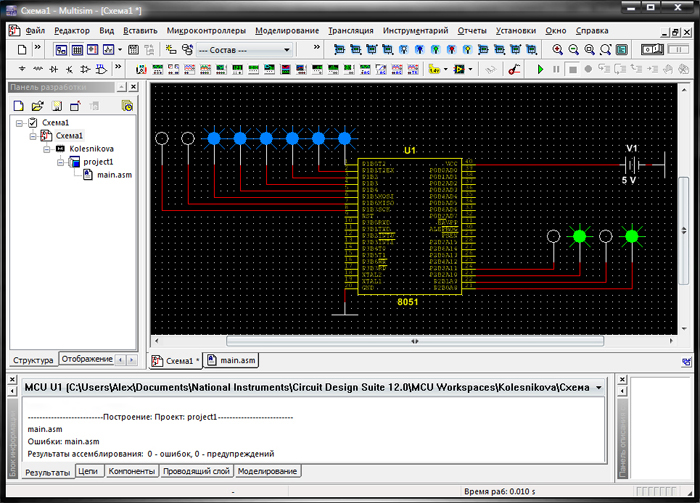
Task: Switch to the Схема1 document tab
Action: 175,361
